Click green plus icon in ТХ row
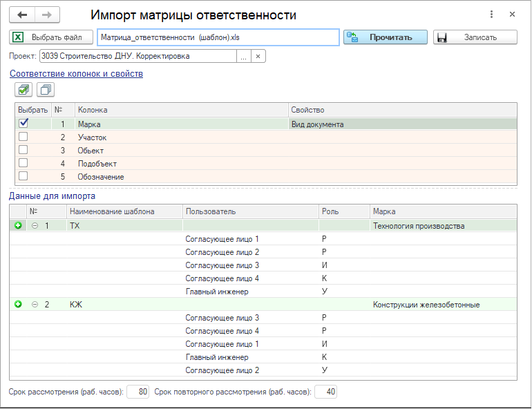This screenshot has width=532, height=409. tap(18, 226)
